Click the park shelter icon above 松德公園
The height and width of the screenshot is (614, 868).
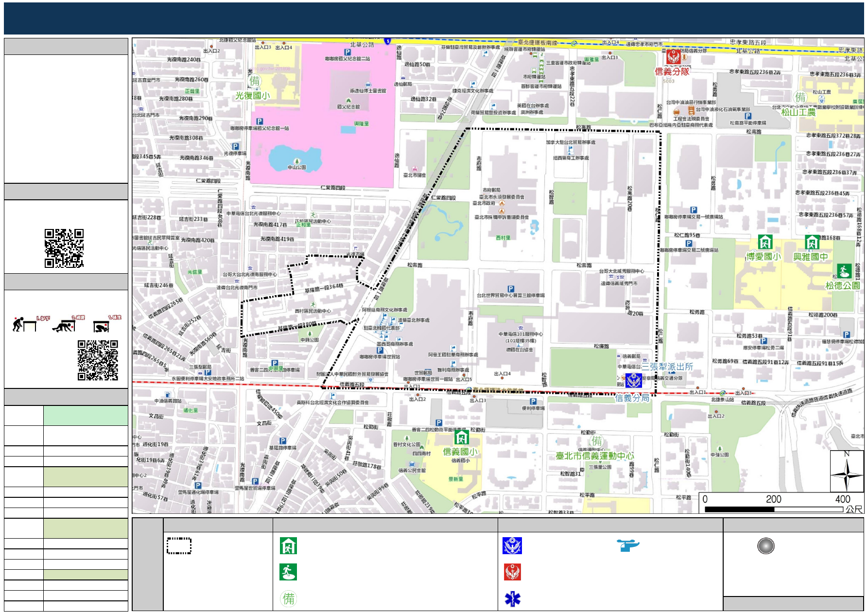(x=844, y=271)
